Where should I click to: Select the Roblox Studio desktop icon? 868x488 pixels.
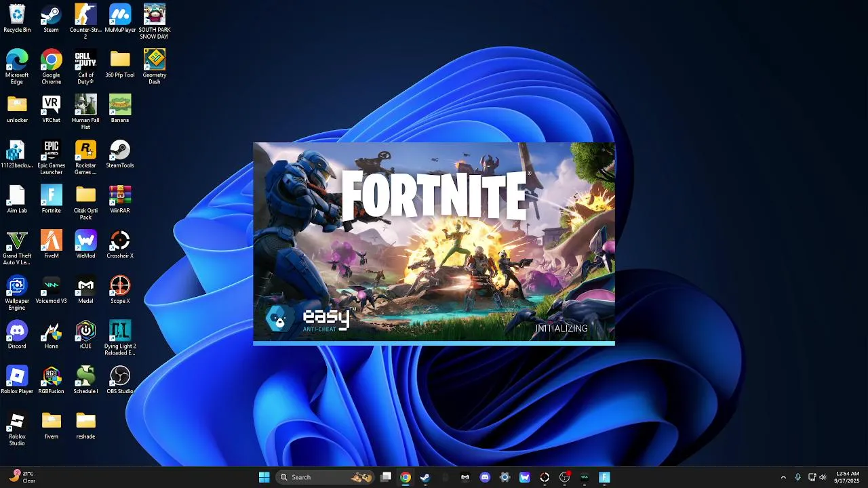pos(17,428)
